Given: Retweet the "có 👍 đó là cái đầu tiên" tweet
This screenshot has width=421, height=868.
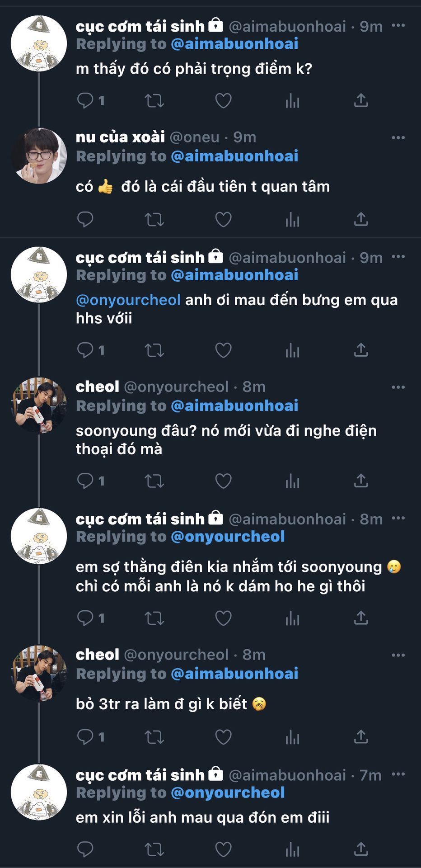Looking at the screenshot, I should click(154, 220).
